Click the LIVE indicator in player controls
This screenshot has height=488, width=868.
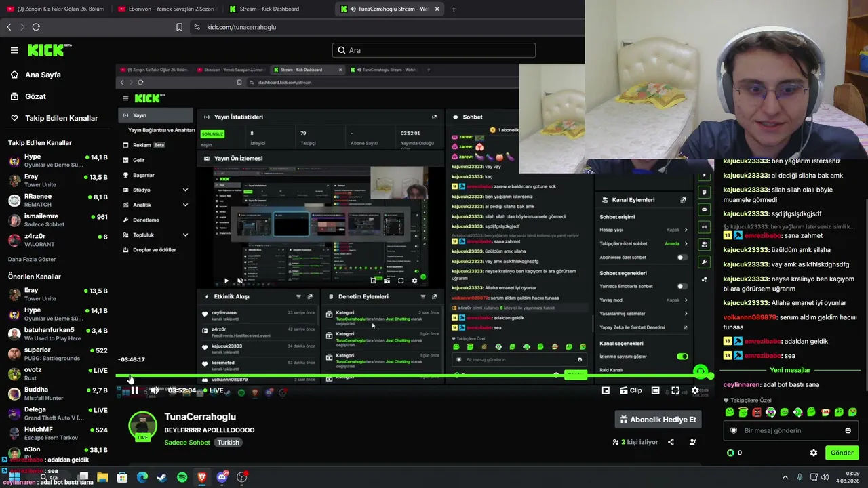click(214, 390)
